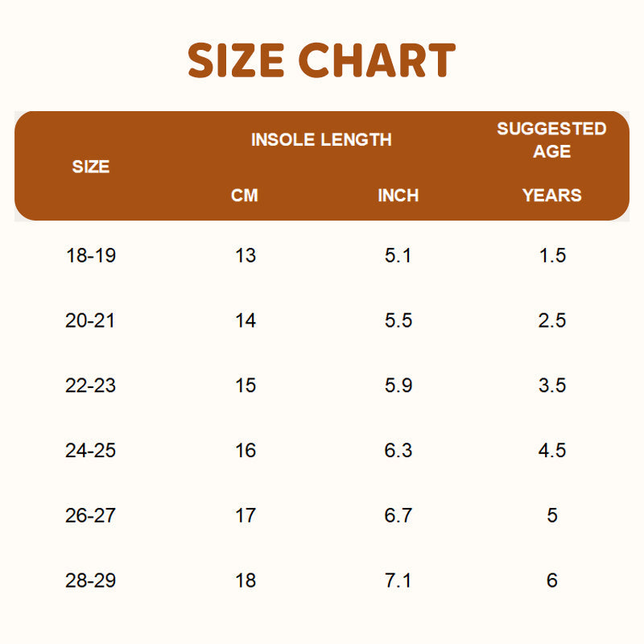Screen dimensions: 644x644
Task: Select the 6.3 inch value
Action: [398, 450]
